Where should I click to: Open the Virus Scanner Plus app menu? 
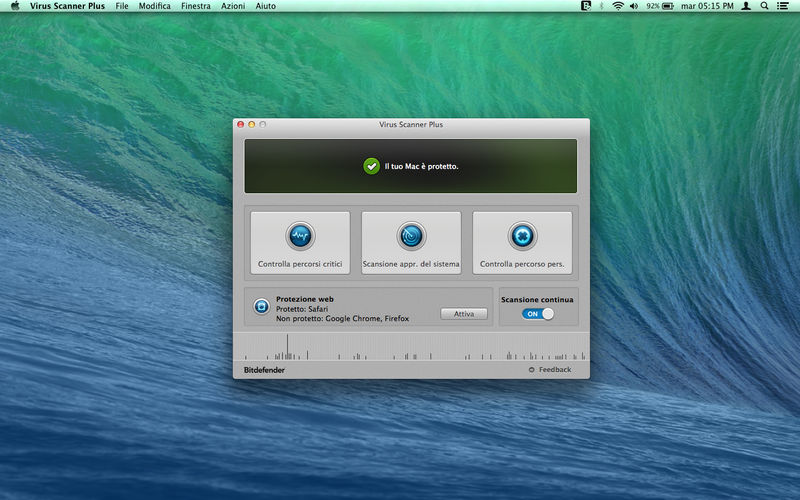pyautogui.click(x=67, y=6)
